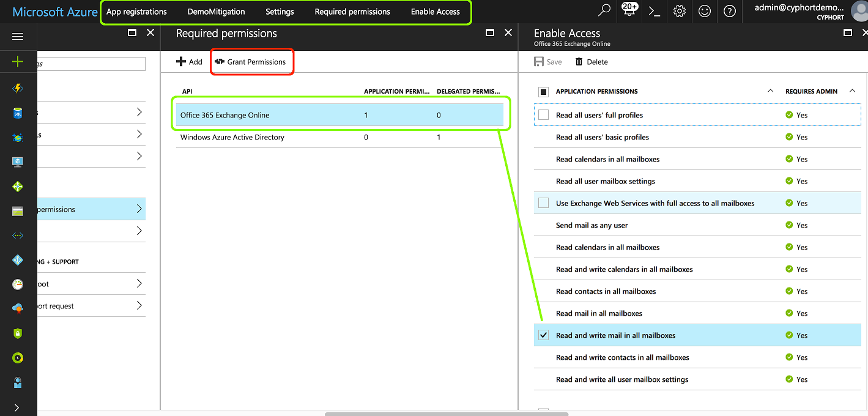Screen dimensions: 868x416
Task: Click the search magnifier icon
Action: [x=604, y=10]
